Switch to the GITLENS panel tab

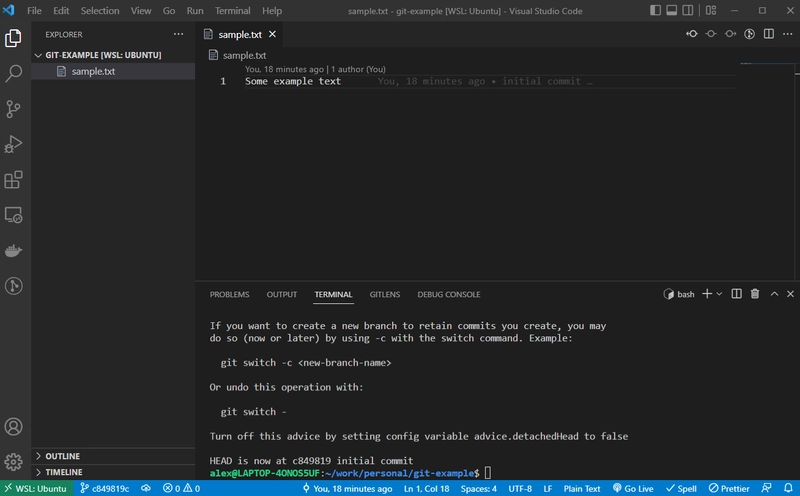click(385, 294)
